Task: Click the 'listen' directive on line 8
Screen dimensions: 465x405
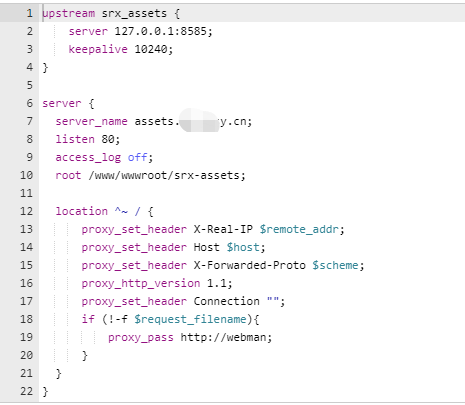Action: coord(75,139)
